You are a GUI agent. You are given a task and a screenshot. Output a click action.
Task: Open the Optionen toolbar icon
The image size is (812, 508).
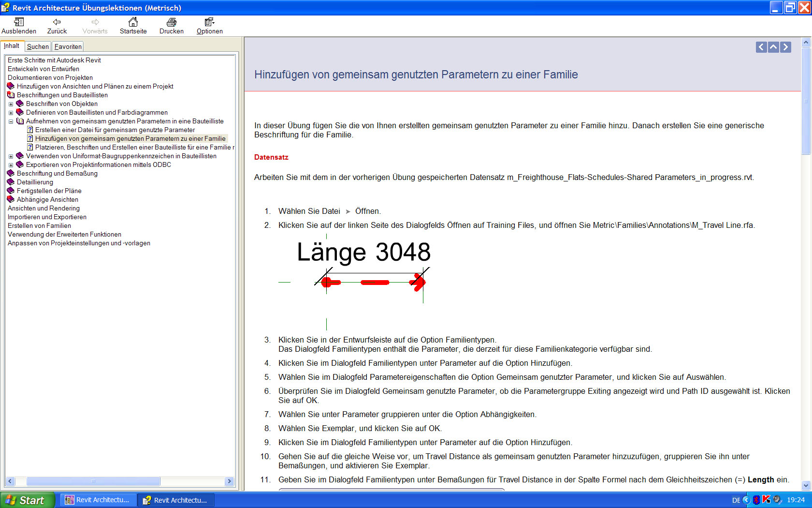[209, 22]
